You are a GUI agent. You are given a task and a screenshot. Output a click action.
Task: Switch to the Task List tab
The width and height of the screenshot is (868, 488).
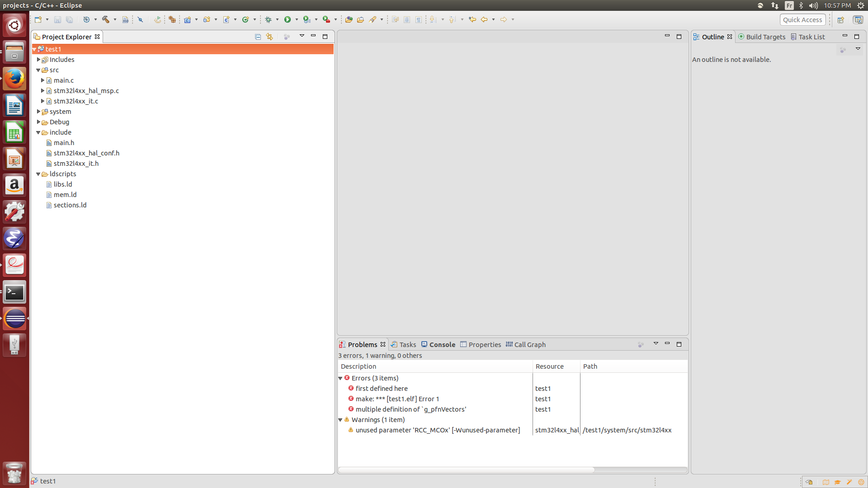point(808,37)
